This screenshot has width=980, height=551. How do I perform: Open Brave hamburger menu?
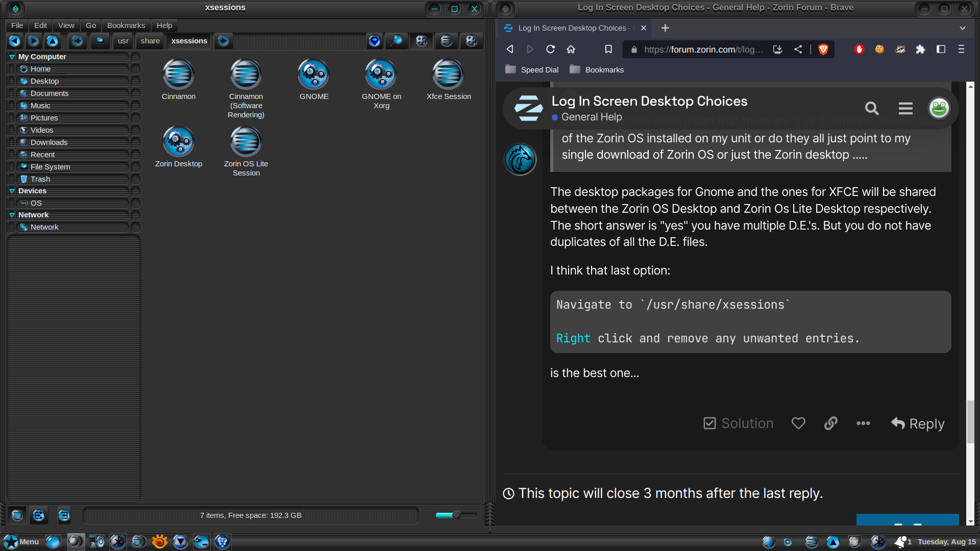coord(961,49)
